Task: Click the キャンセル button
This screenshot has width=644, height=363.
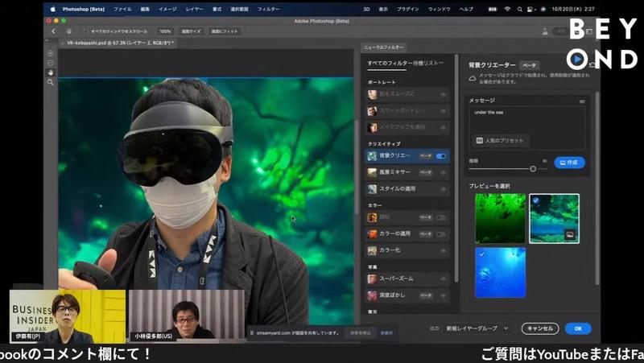Action: pos(539,328)
